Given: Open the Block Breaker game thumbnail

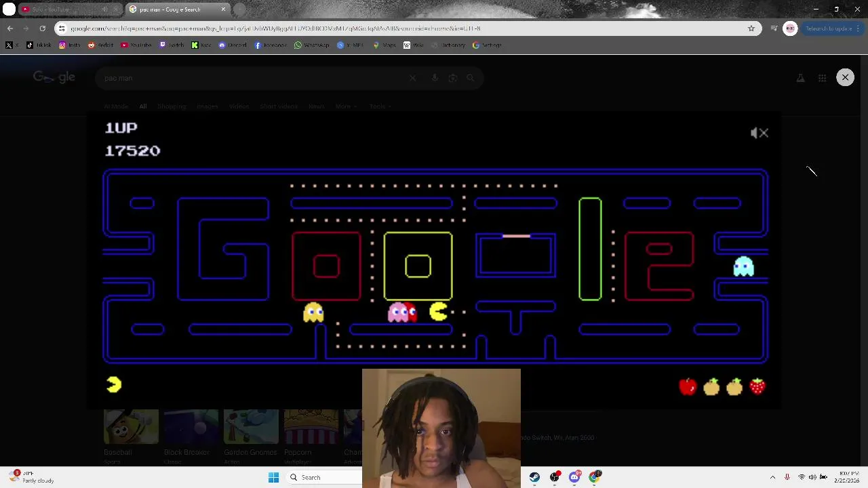Looking at the screenshot, I should pos(191,426).
